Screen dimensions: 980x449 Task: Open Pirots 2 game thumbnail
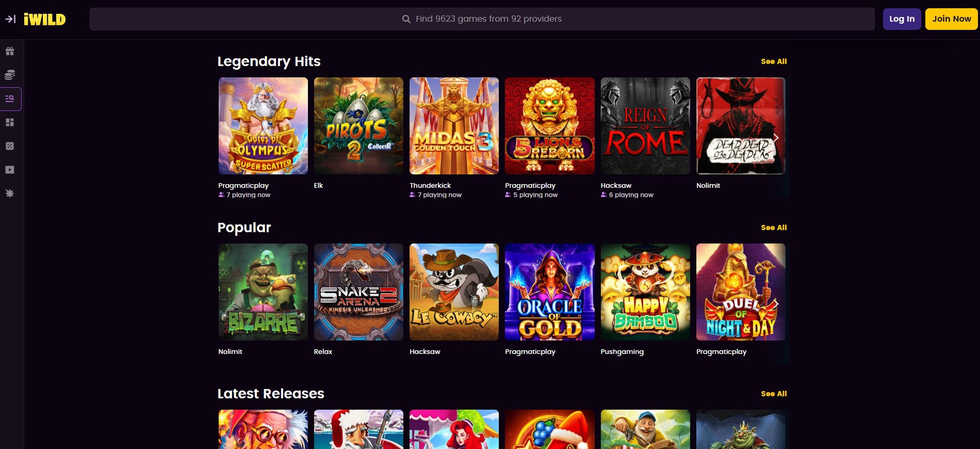358,126
